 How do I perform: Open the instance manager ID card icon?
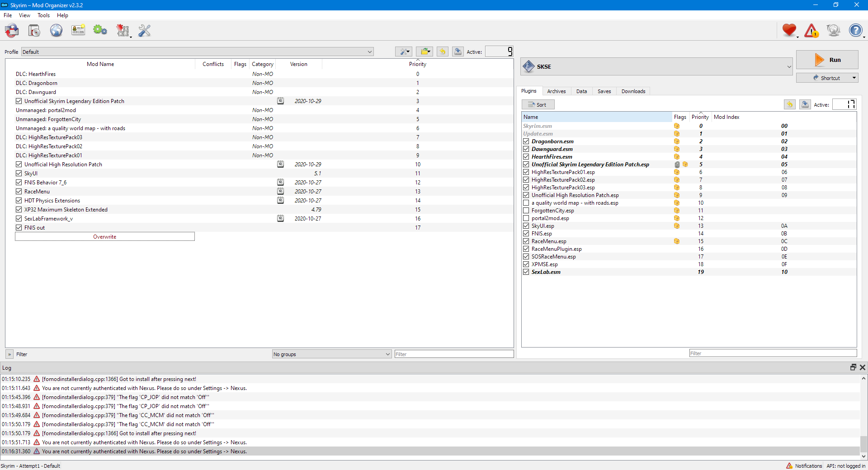click(78, 31)
